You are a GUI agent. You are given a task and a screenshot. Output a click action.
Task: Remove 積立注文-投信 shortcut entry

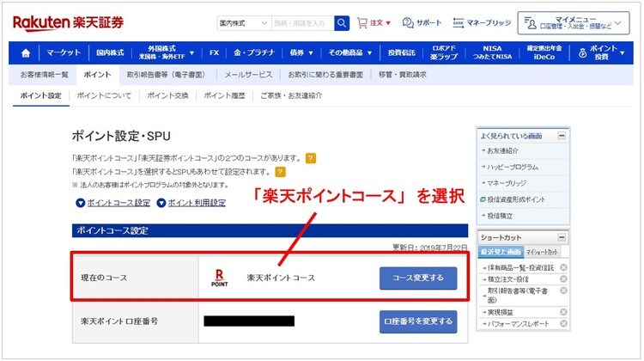(563, 278)
